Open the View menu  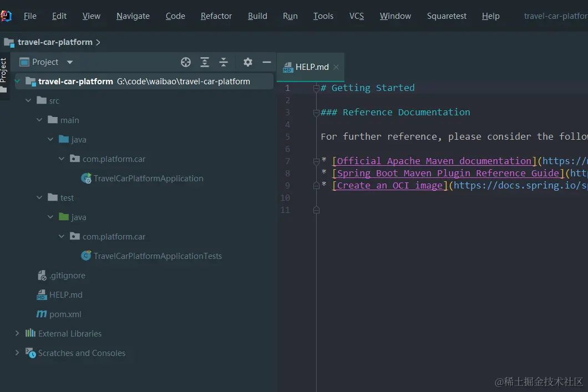92,16
